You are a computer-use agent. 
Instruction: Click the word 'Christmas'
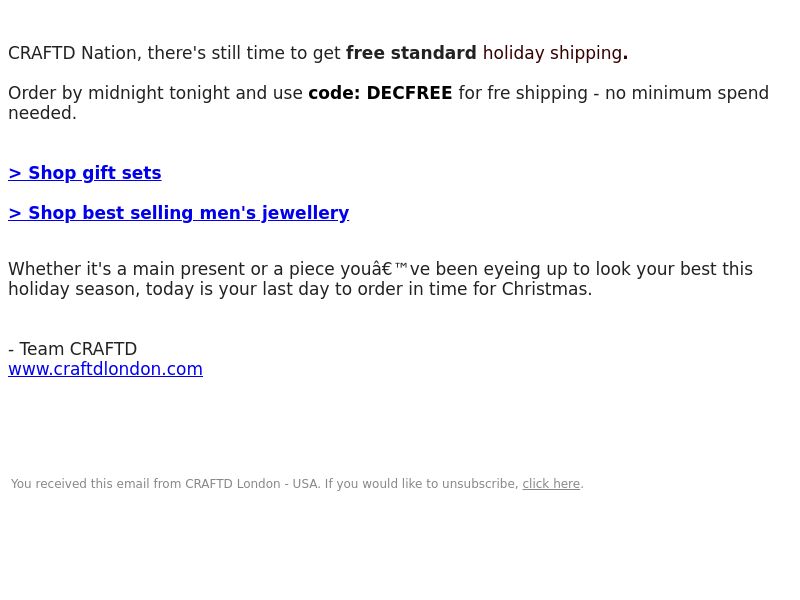[x=544, y=289]
